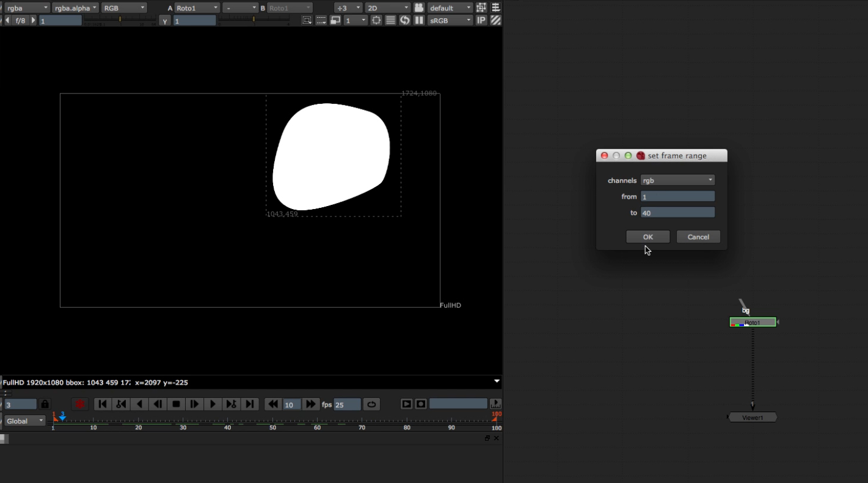Jump to the last frame
The image size is (868, 483).
tap(249, 404)
